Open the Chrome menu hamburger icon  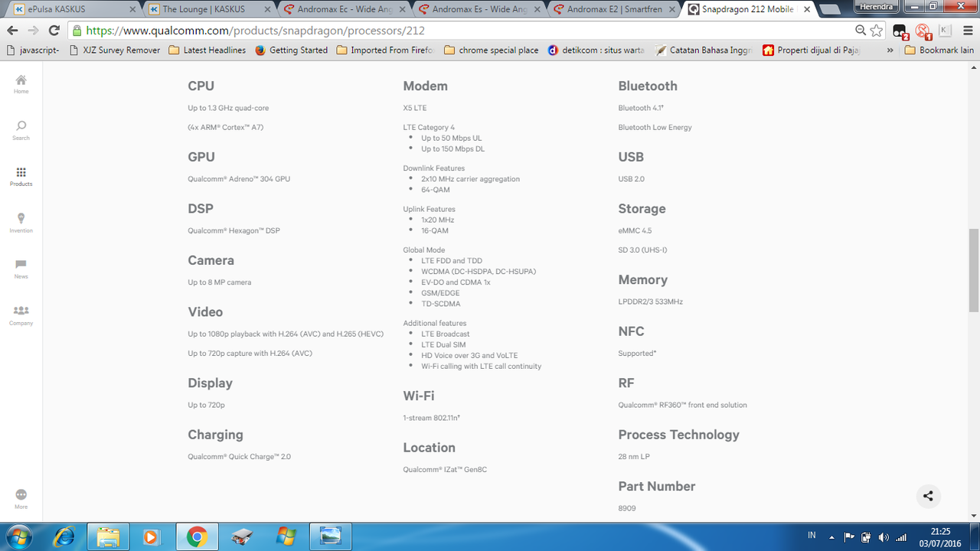point(967,31)
